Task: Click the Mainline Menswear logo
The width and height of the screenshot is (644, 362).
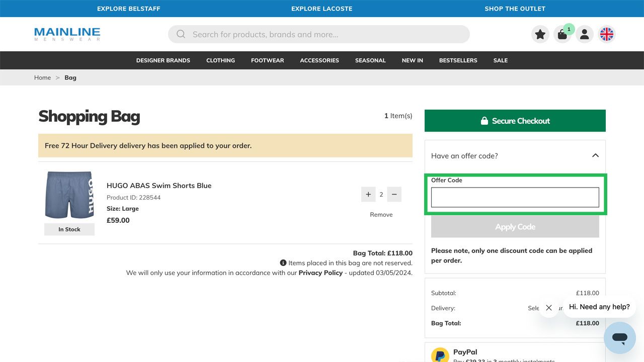Action: point(67,34)
